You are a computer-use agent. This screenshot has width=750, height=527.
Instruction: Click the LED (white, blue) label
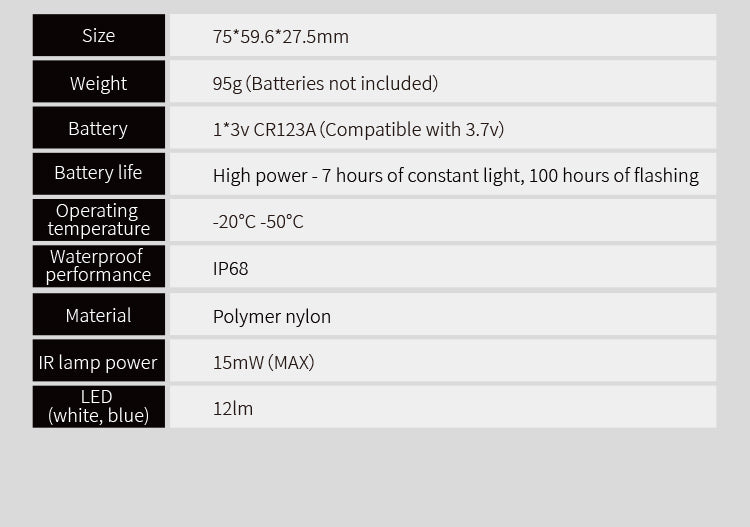tap(99, 407)
